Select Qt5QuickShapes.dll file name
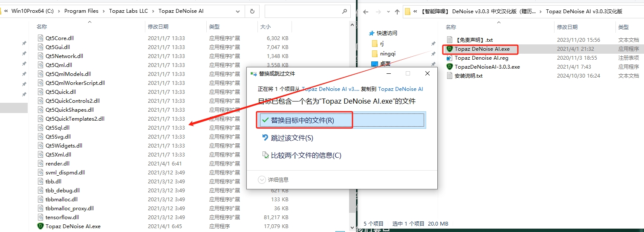 (69, 110)
